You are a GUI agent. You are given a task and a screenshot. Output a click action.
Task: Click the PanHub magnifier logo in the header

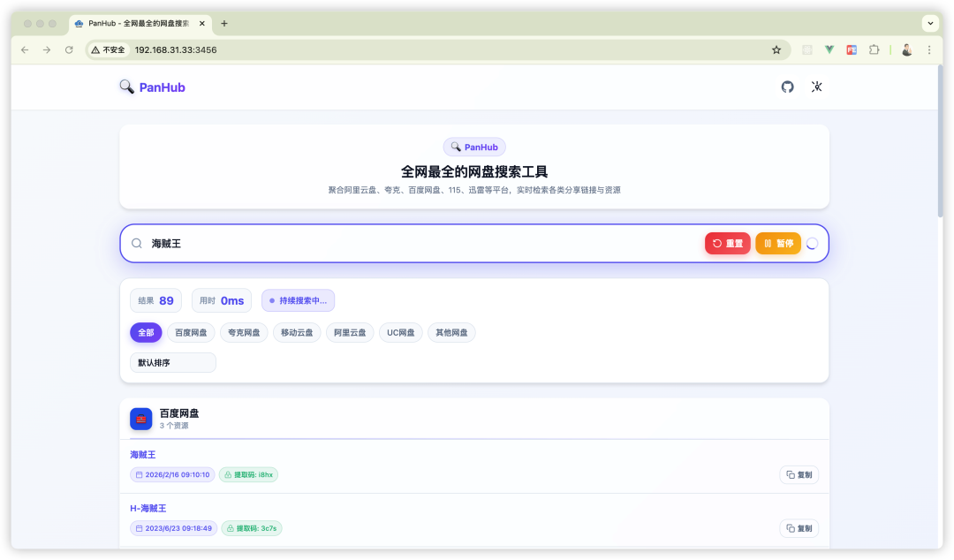coord(126,87)
